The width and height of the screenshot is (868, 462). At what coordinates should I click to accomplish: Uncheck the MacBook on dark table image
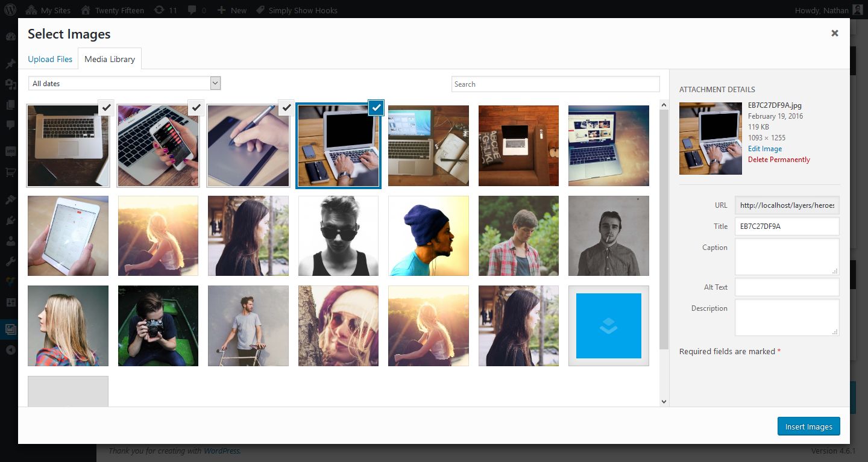[106, 107]
